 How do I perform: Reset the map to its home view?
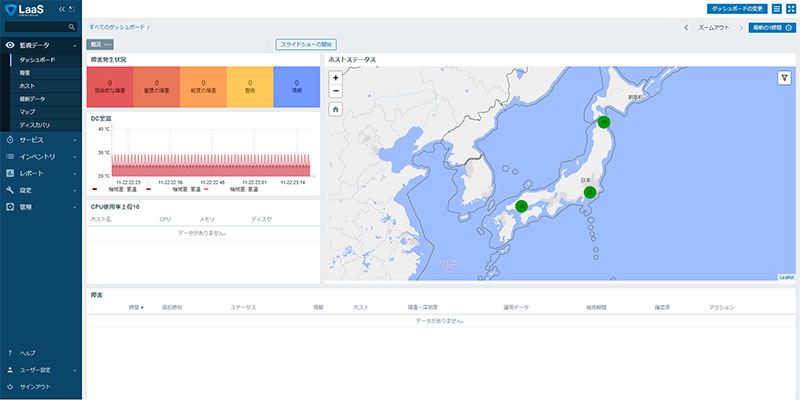tap(336, 108)
